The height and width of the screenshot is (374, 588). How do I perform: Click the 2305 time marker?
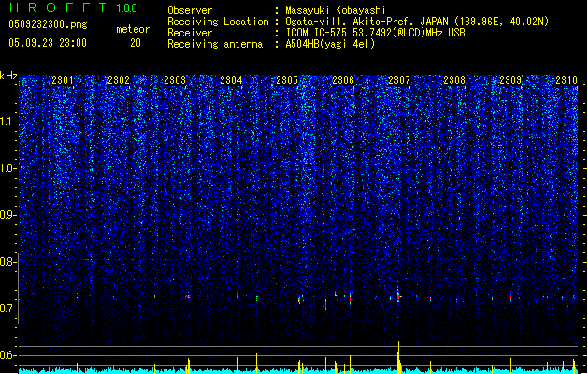(x=287, y=80)
